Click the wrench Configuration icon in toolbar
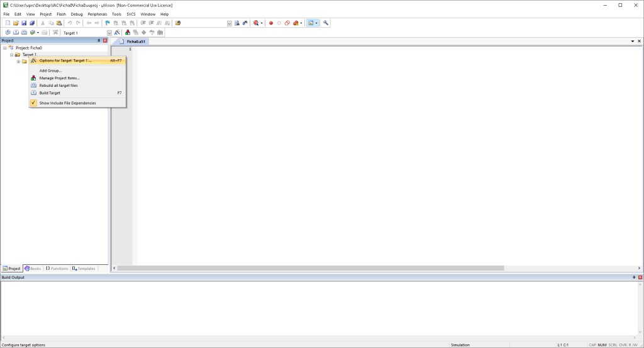Viewport: 644px width, 348px height. [326, 23]
